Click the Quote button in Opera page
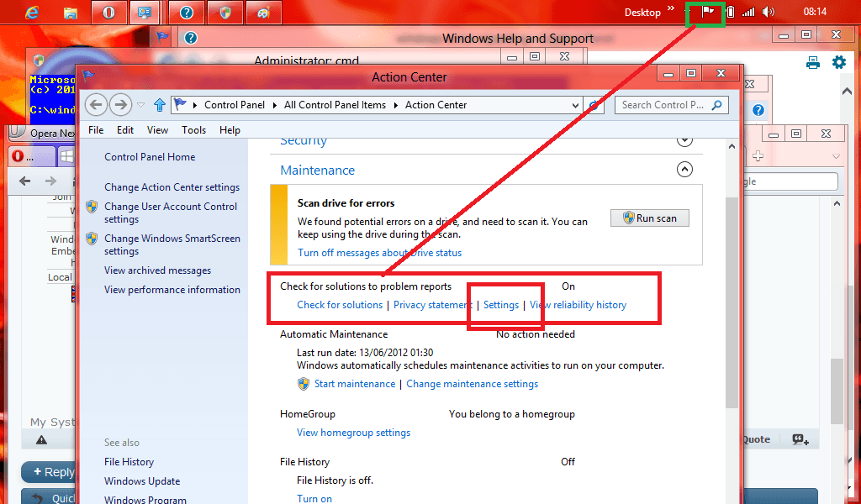861x504 pixels. click(757, 439)
